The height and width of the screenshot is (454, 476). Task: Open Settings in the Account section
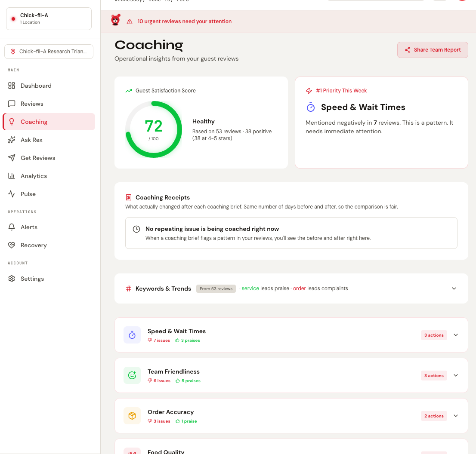[x=49, y=279]
